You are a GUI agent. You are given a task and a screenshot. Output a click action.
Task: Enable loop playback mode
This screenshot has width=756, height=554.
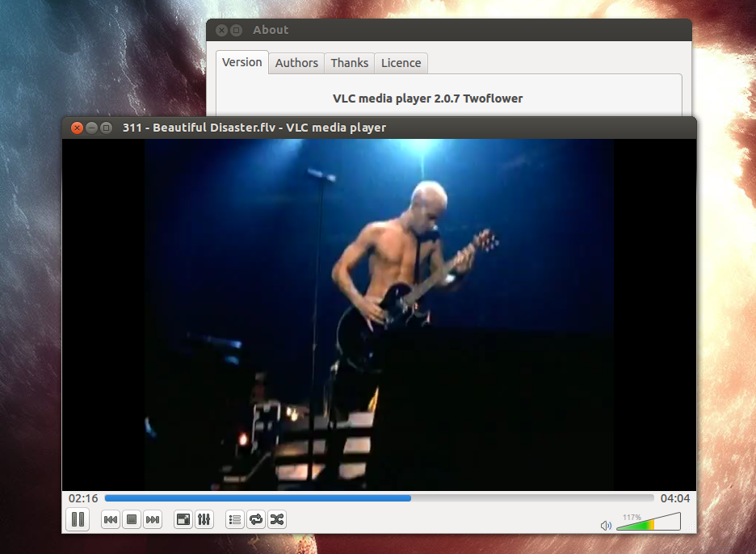(255, 519)
